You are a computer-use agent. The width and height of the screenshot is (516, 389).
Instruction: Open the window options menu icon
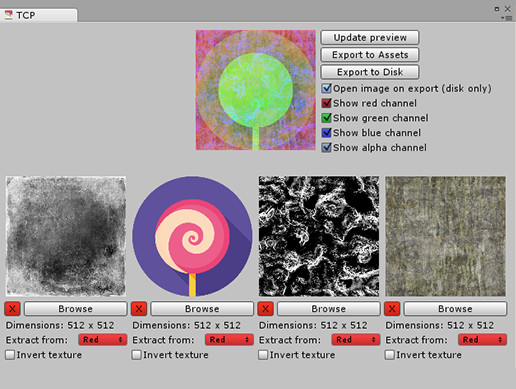point(507,18)
